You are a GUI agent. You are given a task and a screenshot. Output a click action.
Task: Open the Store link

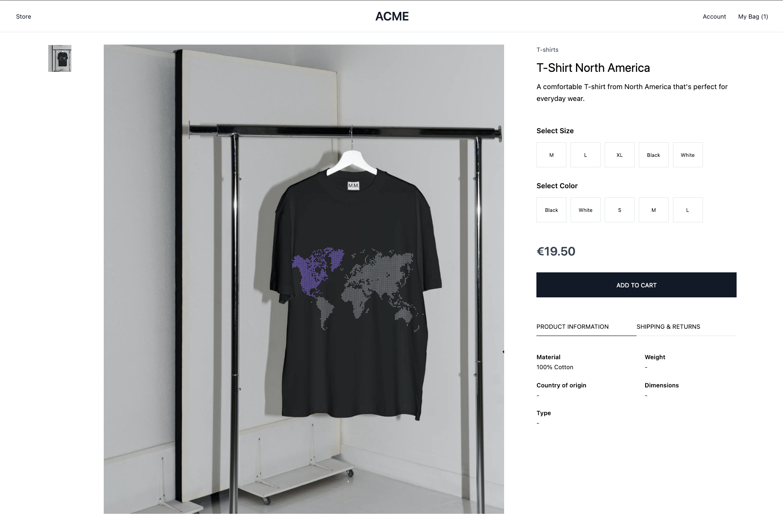(x=24, y=17)
